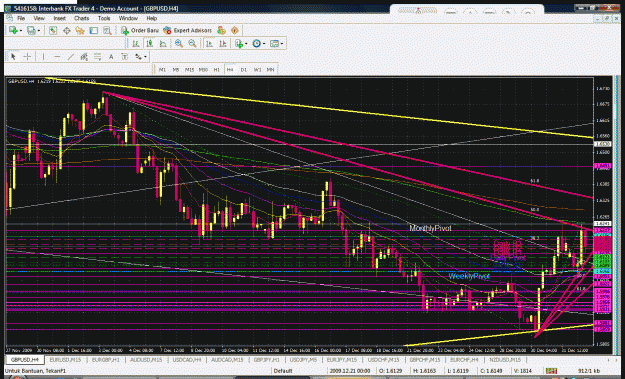
Task: Switch to the AUDUSD,M15 chart tab
Action: pos(146,360)
